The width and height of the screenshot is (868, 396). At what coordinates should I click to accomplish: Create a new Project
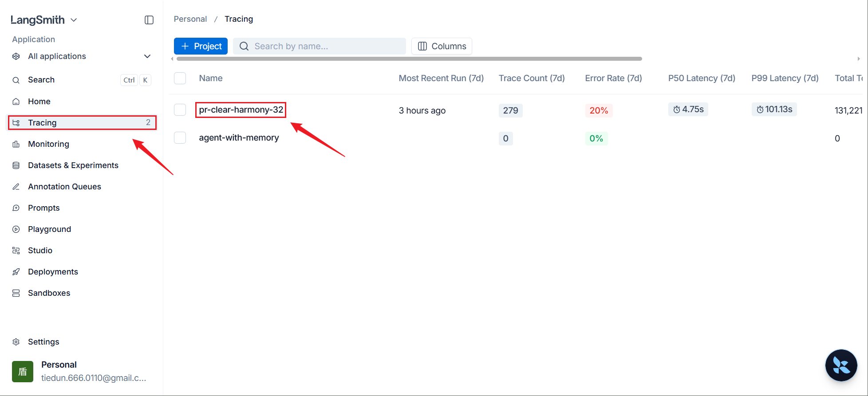click(x=201, y=46)
